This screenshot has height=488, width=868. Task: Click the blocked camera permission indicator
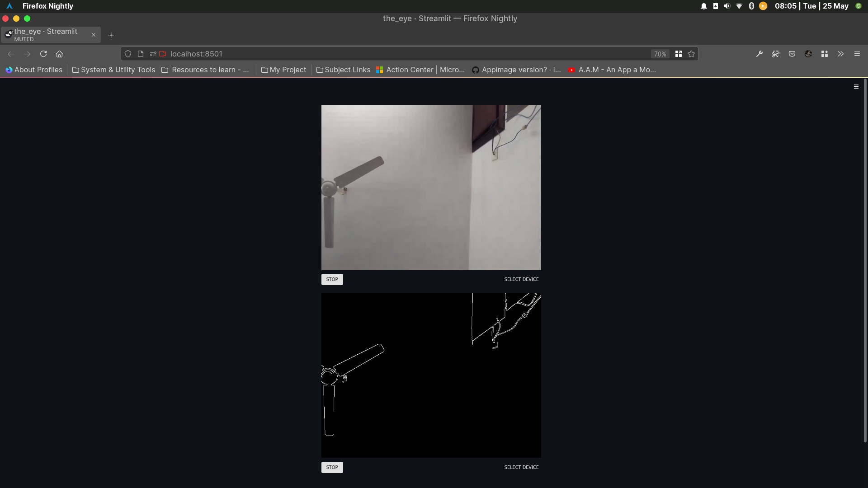click(x=163, y=54)
